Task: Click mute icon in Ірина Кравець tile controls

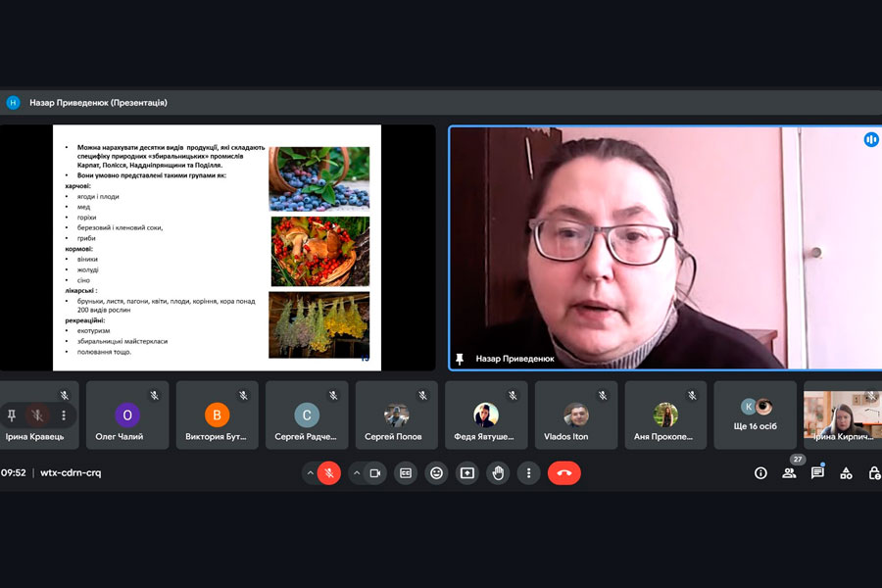Action: [37, 416]
